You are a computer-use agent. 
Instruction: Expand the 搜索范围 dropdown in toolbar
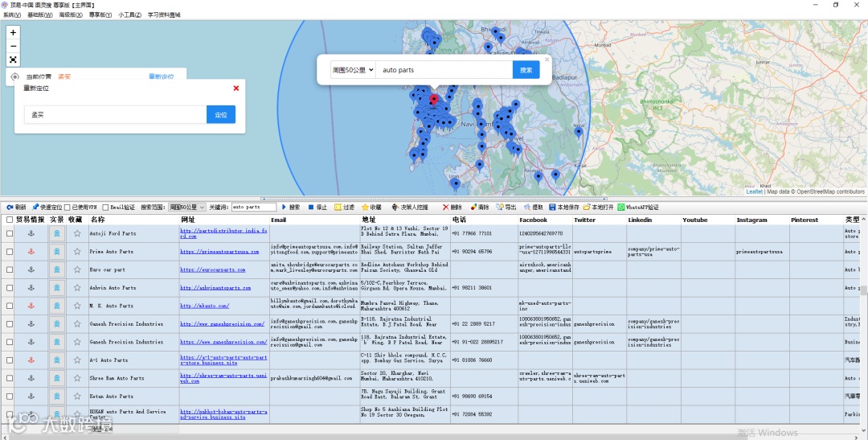tap(186, 207)
